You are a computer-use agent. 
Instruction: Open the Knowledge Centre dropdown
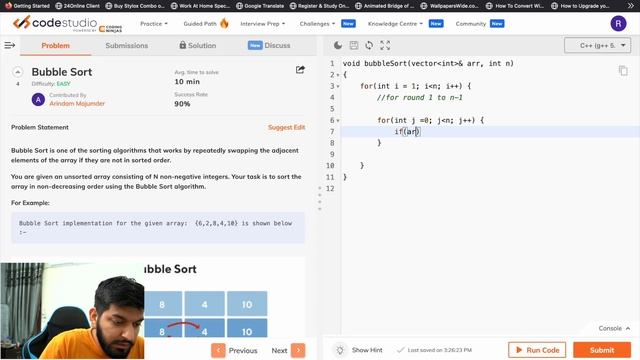click(x=395, y=24)
